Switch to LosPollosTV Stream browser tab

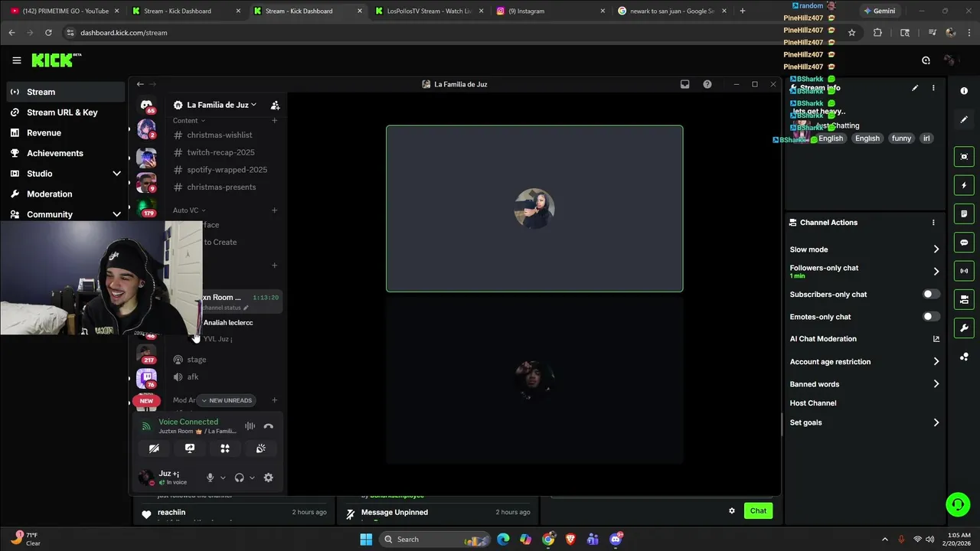pyautogui.click(x=429, y=11)
